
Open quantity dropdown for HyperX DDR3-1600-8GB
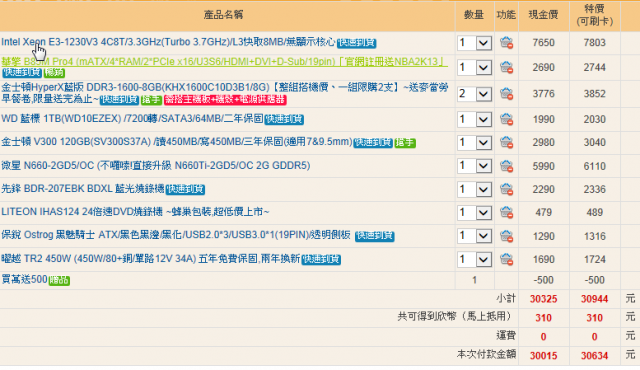[474, 94]
